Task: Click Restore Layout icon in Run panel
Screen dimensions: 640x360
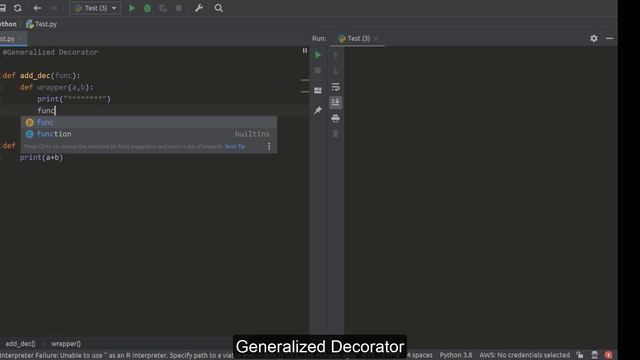Action: pyautogui.click(x=318, y=90)
